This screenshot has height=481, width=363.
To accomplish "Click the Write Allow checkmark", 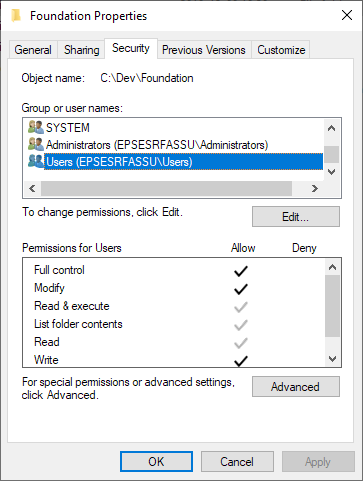I will 241,361.
